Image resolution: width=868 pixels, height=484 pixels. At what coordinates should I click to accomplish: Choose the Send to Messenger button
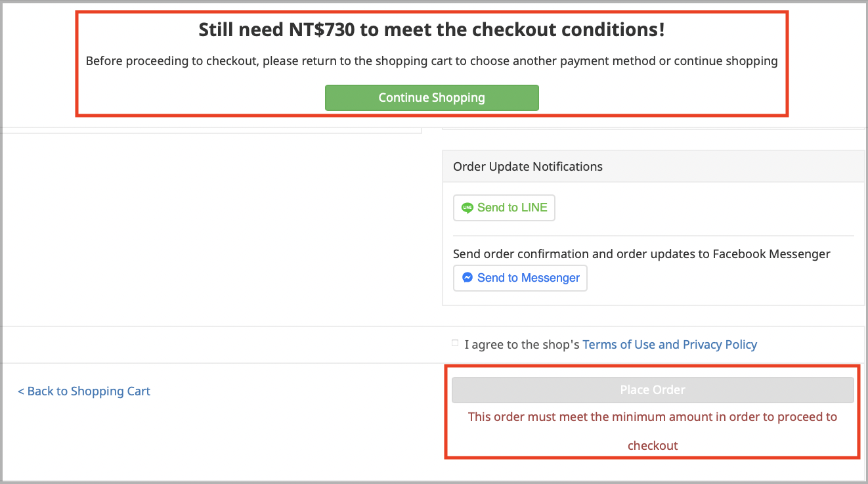(x=520, y=278)
